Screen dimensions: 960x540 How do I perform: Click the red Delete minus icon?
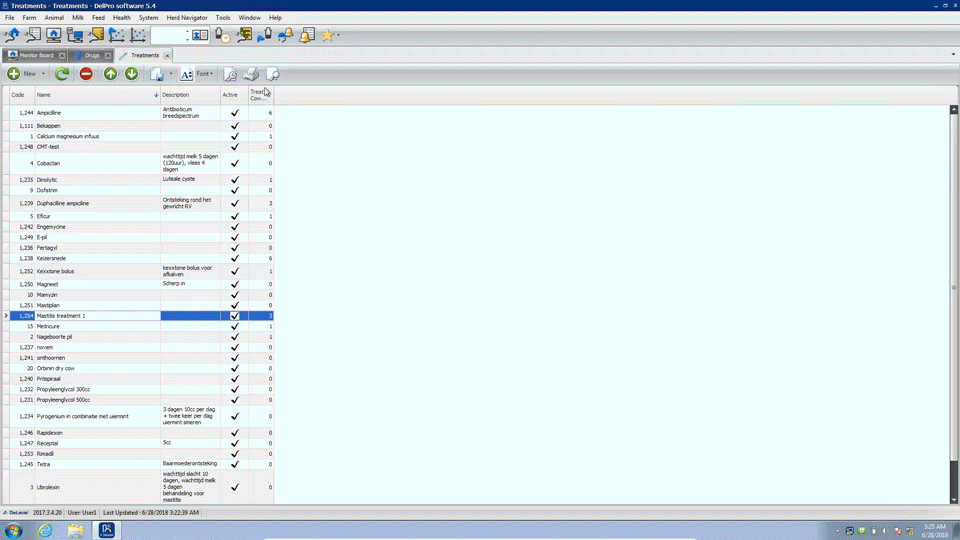pyautogui.click(x=86, y=74)
